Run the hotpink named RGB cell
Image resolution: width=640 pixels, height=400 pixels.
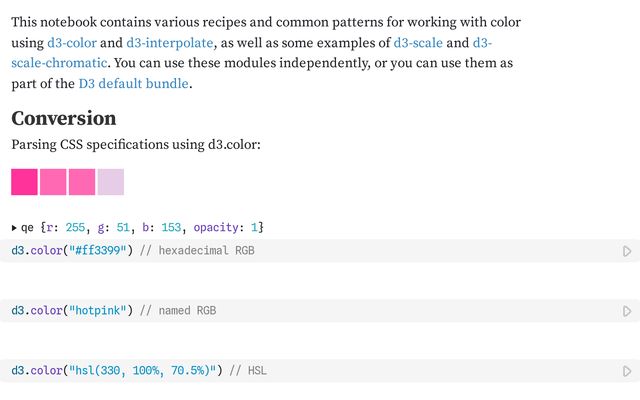pyautogui.click(x=627, y=311)
